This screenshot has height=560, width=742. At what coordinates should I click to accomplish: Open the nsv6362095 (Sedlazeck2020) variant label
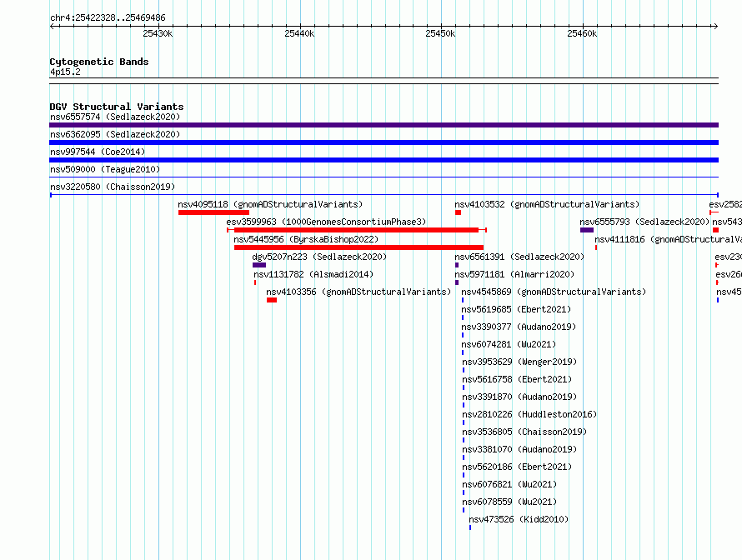pyautogui.click(x=115, y=134)
